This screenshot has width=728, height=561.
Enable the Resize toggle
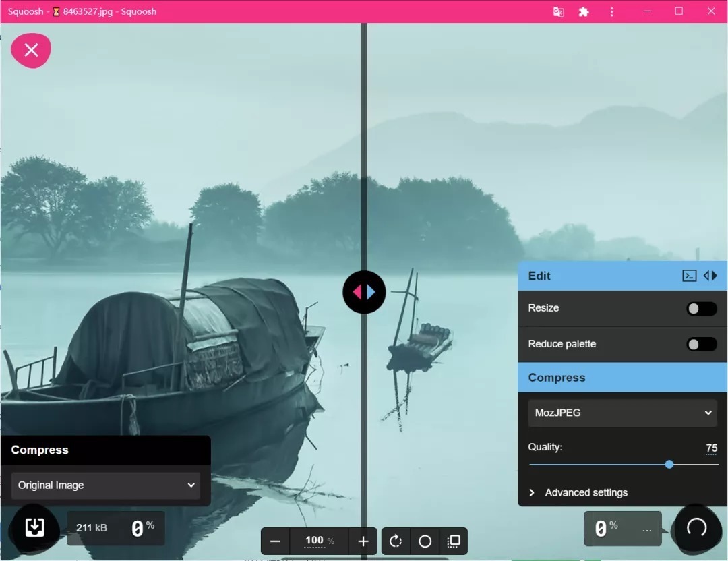click(x=702, y=308)
